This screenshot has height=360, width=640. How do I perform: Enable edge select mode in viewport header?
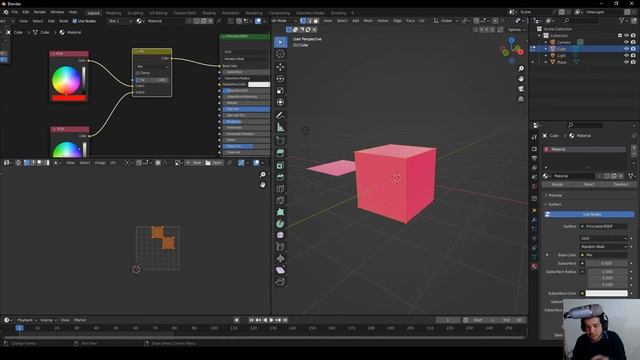[309, 21]
